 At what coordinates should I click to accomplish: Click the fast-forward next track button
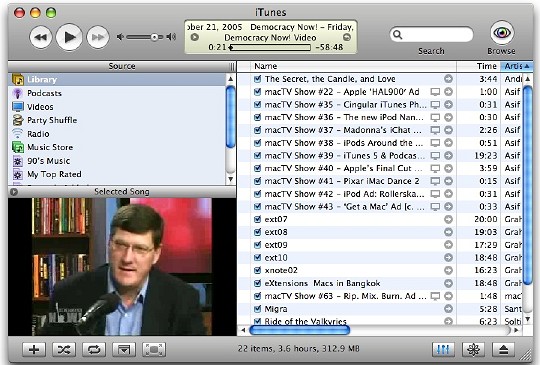pos(98,37)
